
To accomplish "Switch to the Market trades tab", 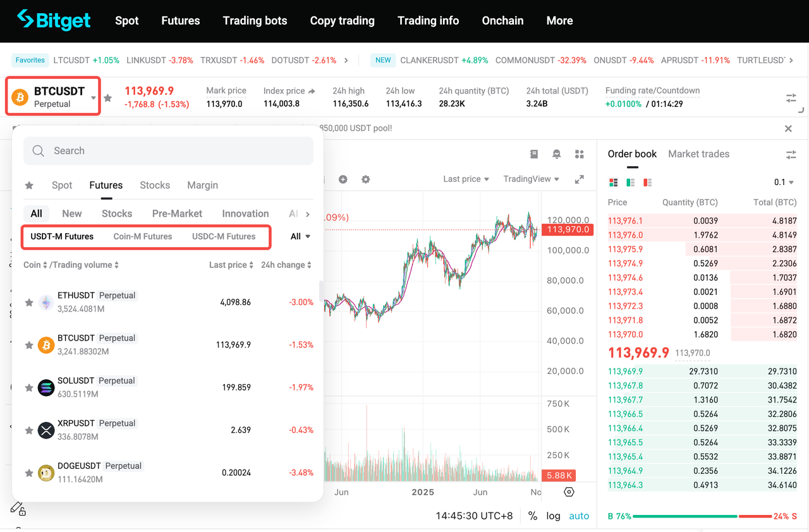I will [698, 154].
